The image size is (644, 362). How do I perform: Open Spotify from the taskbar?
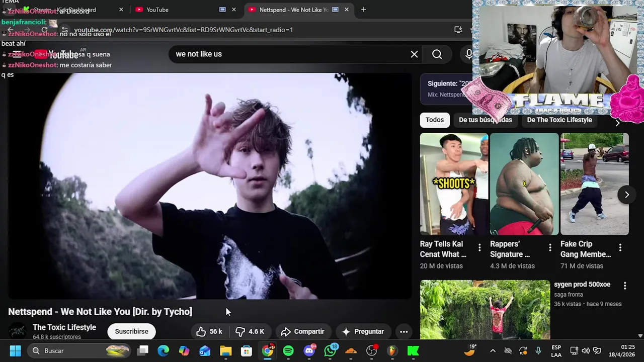tap(288, 350)
